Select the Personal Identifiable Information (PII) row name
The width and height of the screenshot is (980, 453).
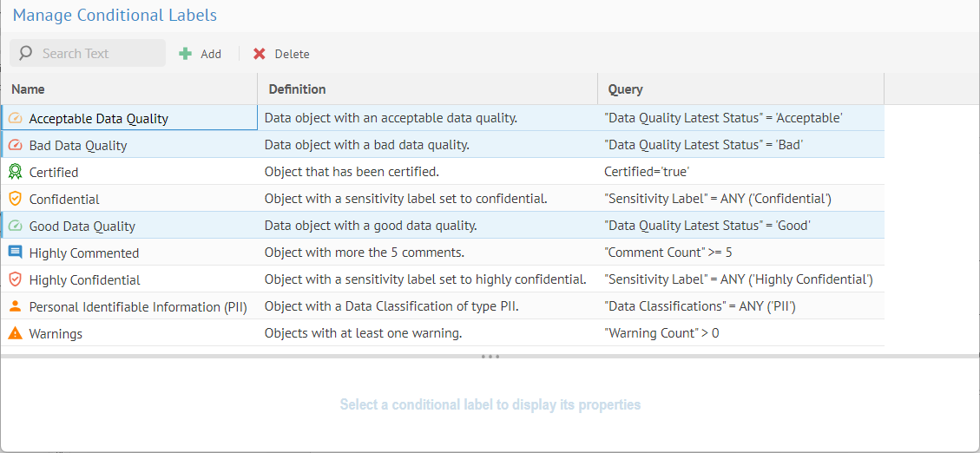[x=137, y=307]
